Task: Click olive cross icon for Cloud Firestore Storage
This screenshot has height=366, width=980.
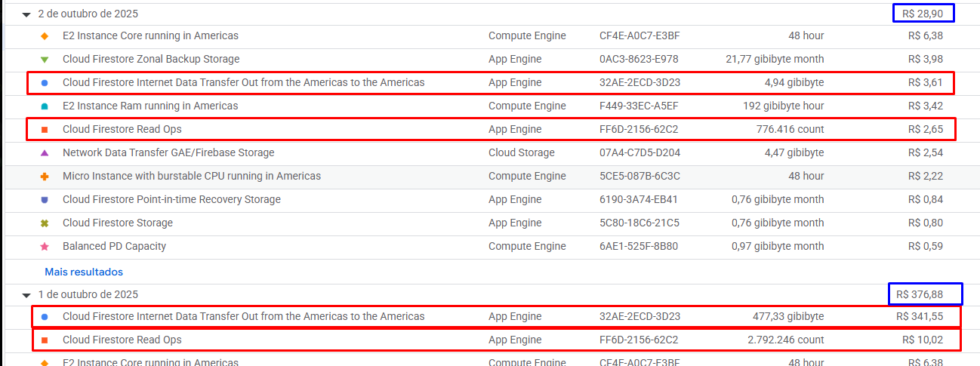Action: point(45,223)
